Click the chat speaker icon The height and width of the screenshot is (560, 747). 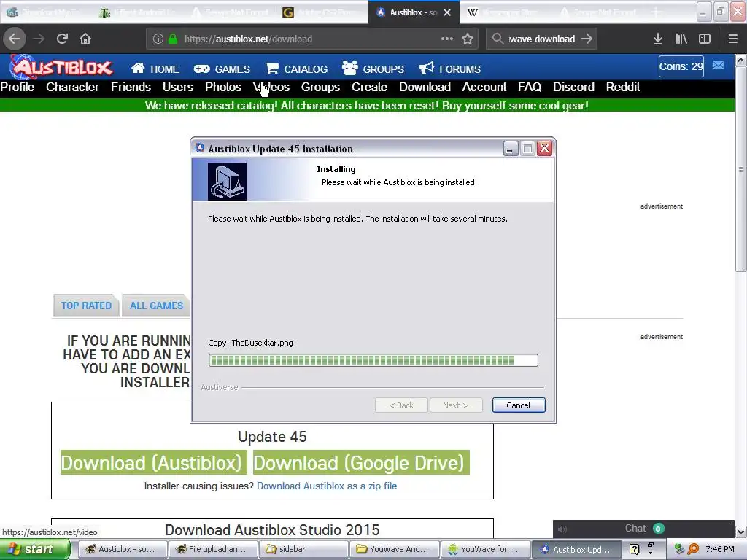[562, 529]
